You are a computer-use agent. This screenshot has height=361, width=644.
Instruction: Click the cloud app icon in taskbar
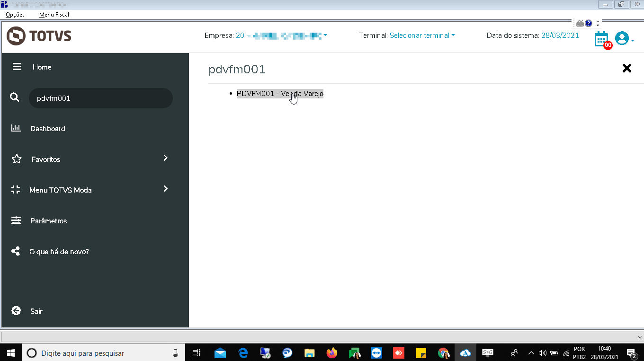[465, 353]
